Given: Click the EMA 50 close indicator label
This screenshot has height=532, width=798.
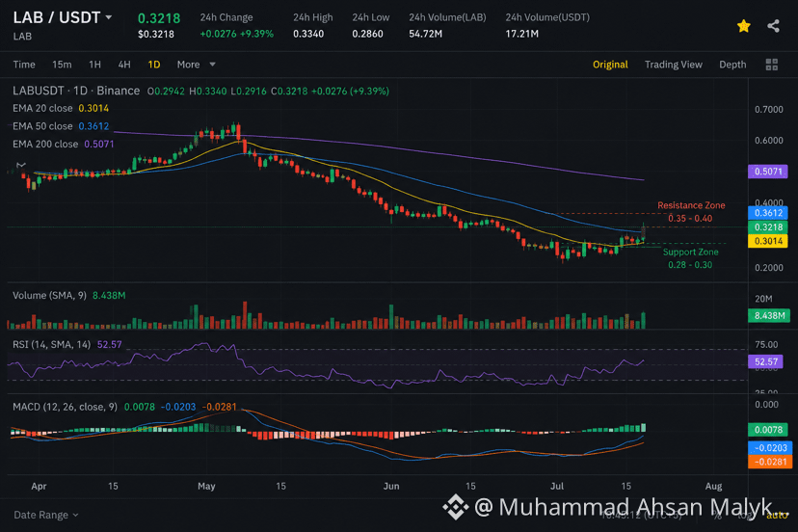Looking at the screenshot, I should point(42,125).
